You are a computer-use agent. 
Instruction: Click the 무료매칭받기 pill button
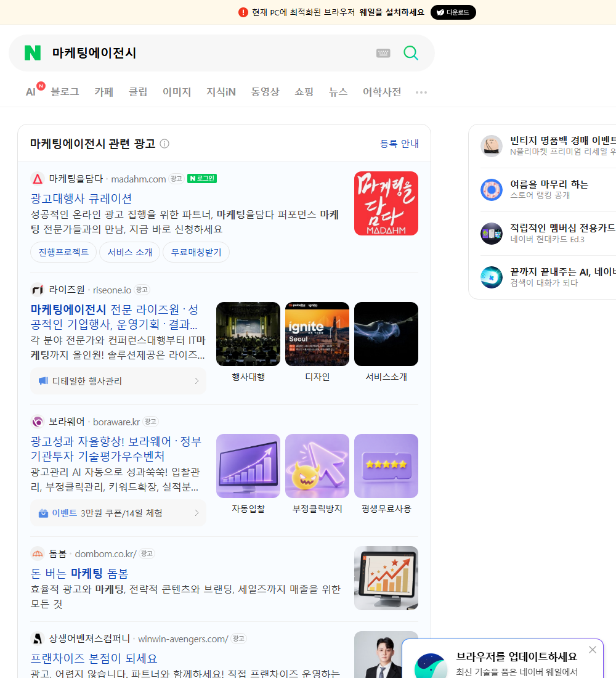click(x=197, y=252)
